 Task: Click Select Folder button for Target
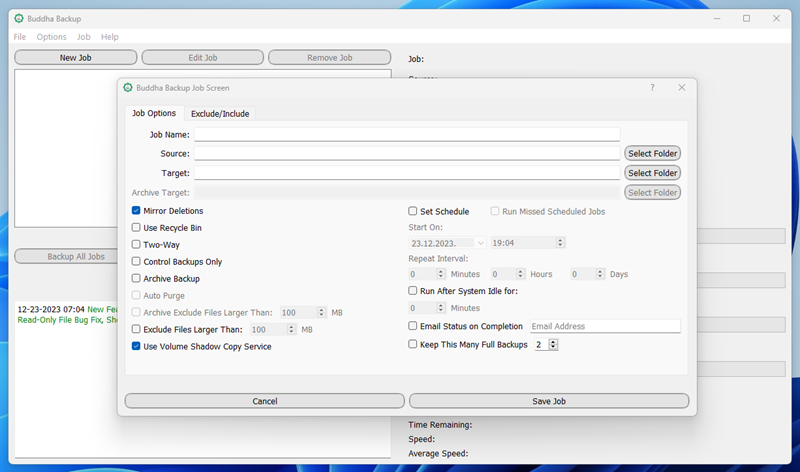pos(652,173)
